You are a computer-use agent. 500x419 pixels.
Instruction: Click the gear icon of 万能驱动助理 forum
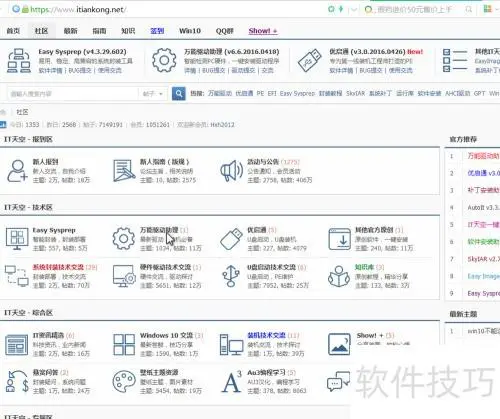pyautogui.click(x=123, y=239)
